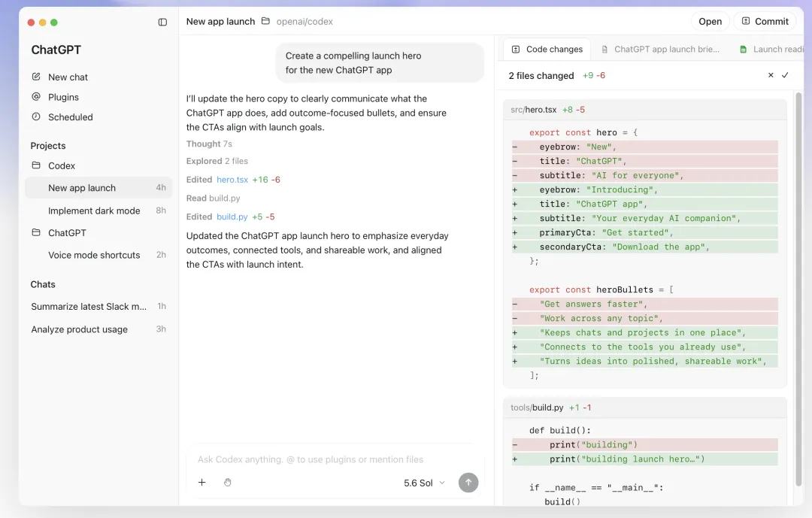
Task: Switch to the Code changes tab
Action: 547,49
